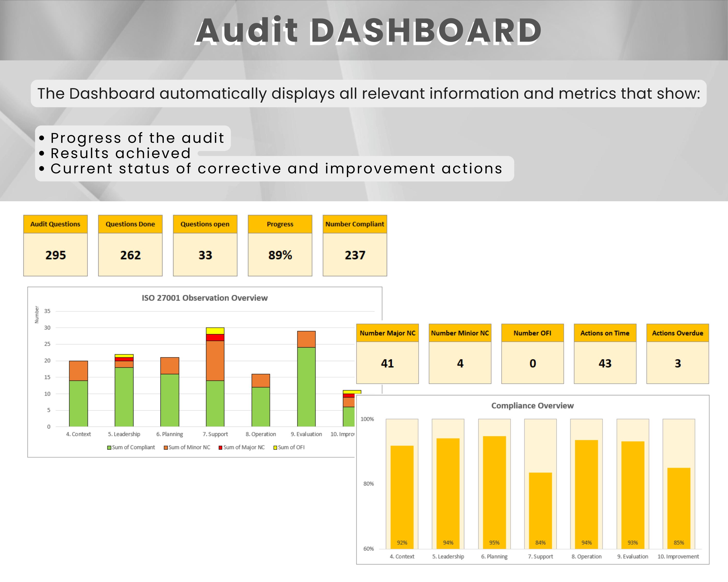The width and height of the screenshot is (728, 582).
Task: Select the red Sum of Major NC legend marker
Action: [221, 447]
